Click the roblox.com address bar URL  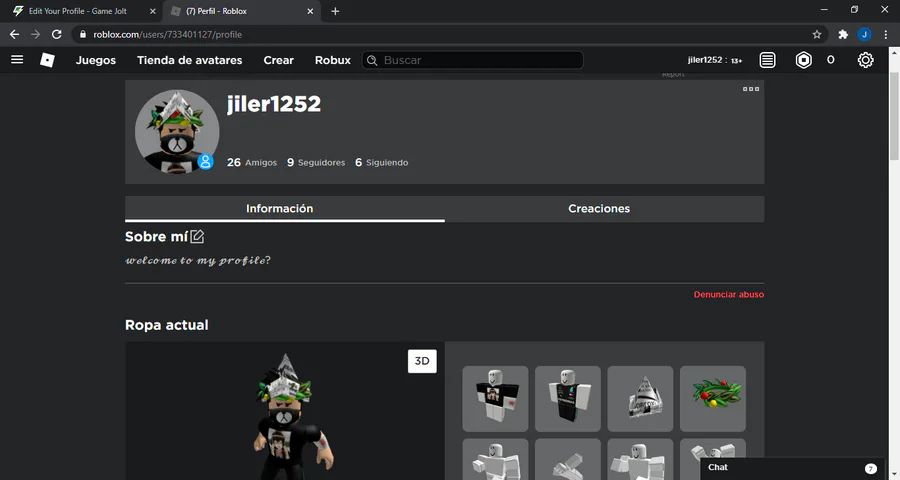point(168,34)
